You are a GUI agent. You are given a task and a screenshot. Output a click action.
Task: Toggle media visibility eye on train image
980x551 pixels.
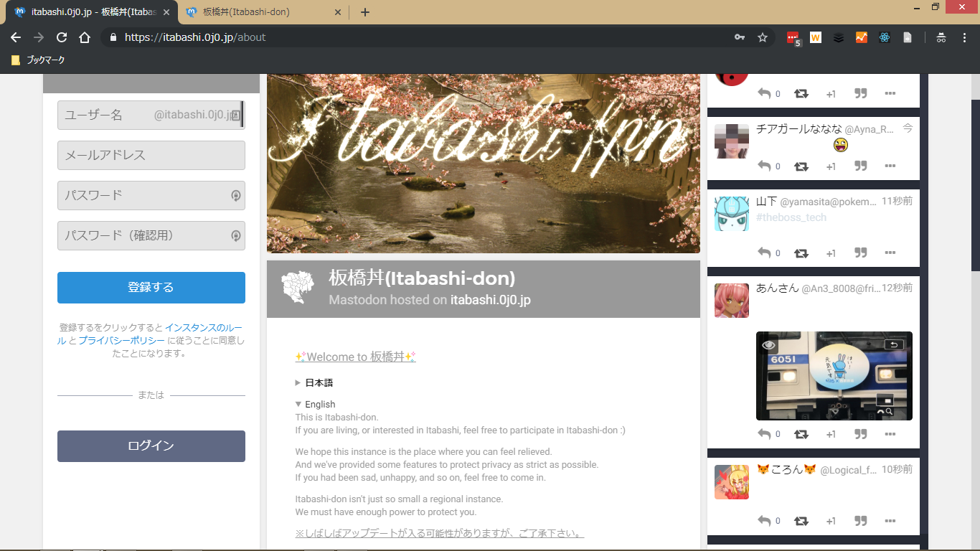pyautogui.click(x=769, y=345)
